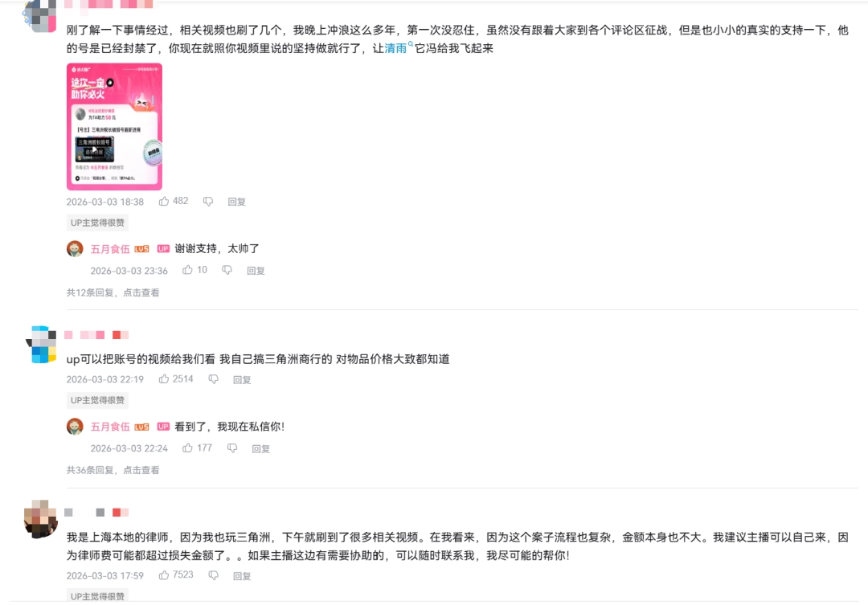This screenshot has width=868, height=605.
Task: Reply to the 2026-03-03 18:38 comment
Action: tap(237, 202)
